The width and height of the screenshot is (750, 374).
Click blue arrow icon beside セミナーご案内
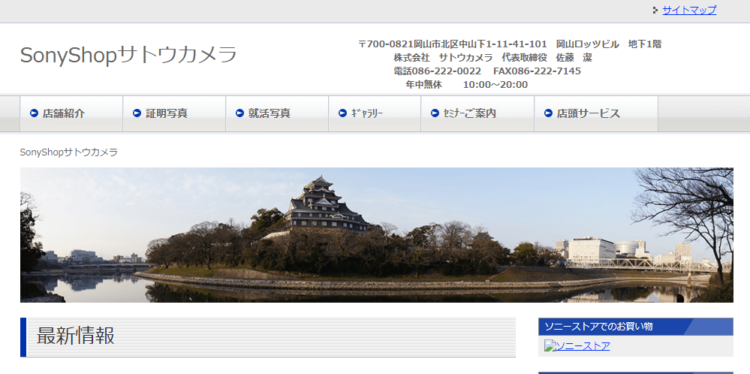(x=435, y=113)
